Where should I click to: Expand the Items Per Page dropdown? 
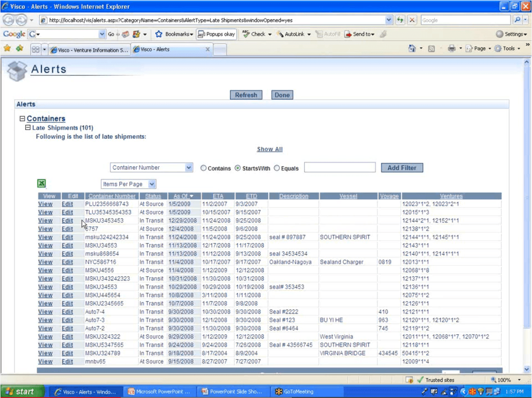click(129, 184)
